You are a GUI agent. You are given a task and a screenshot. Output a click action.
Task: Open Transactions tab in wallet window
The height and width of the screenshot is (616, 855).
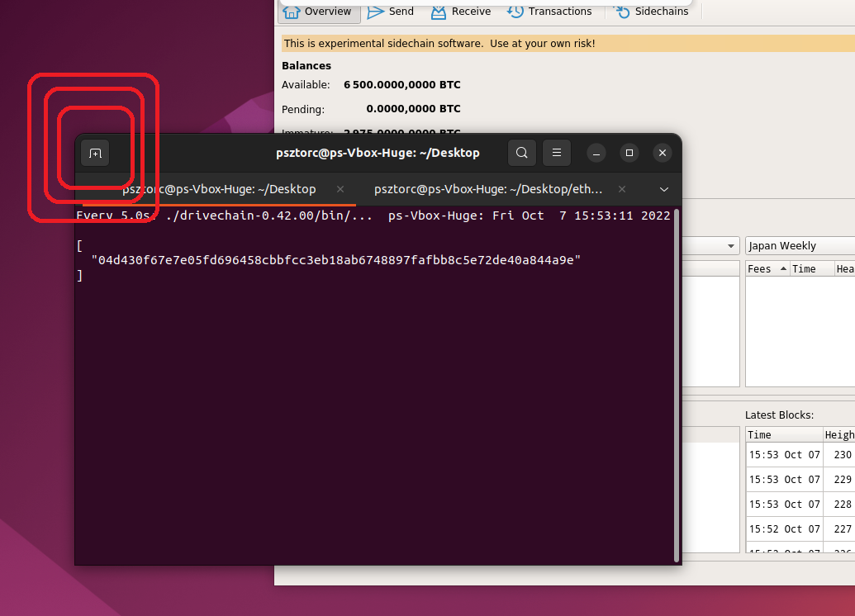coord(549,12)
